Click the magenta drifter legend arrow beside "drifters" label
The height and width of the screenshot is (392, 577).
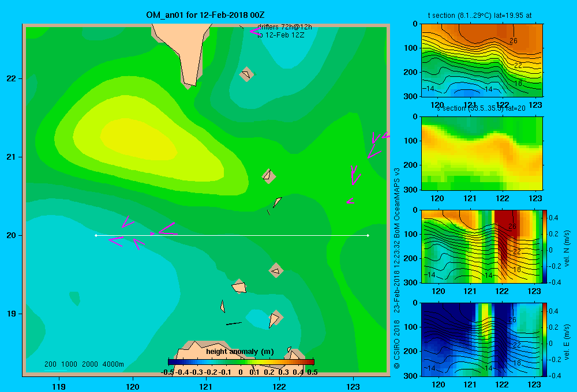click(254, 31)
